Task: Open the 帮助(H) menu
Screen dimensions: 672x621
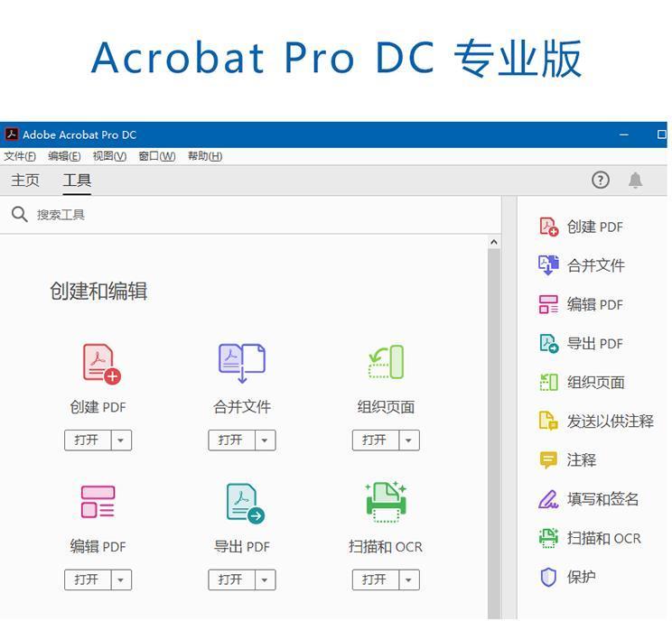Action: click(205, 156)
